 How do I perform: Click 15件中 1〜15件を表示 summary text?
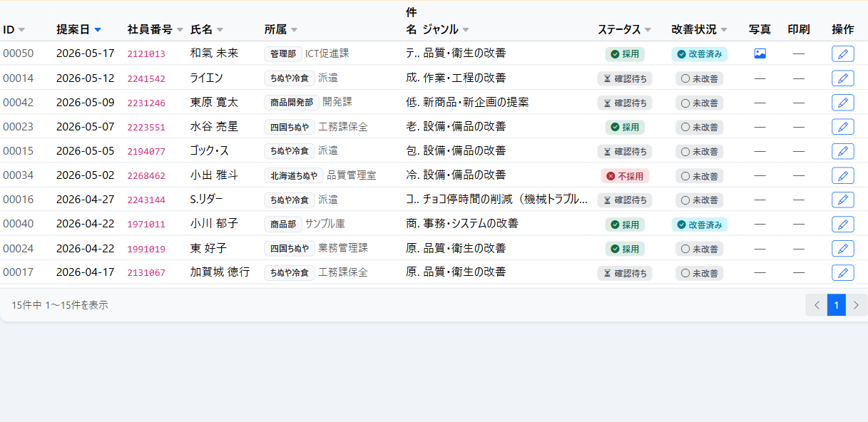(60, 305)
